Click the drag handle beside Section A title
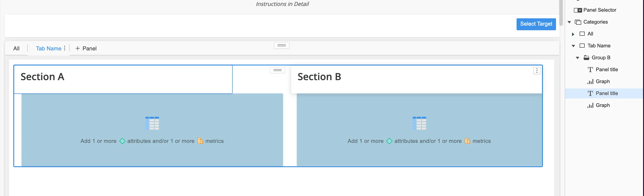The image size is (644, 196). tap(278, 70)
